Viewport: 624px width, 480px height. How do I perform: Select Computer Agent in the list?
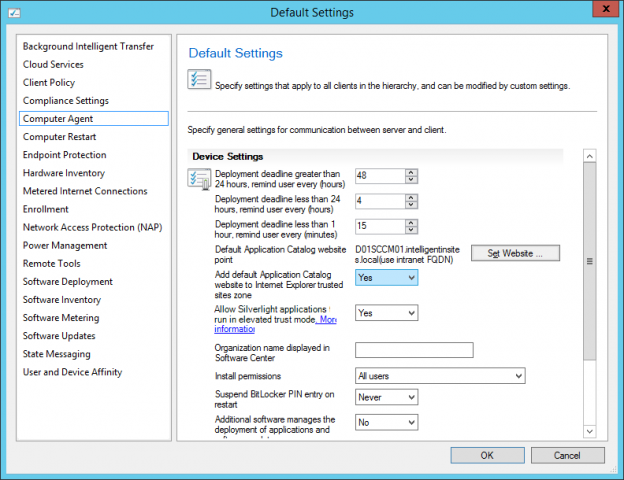(x=94, y=119)
